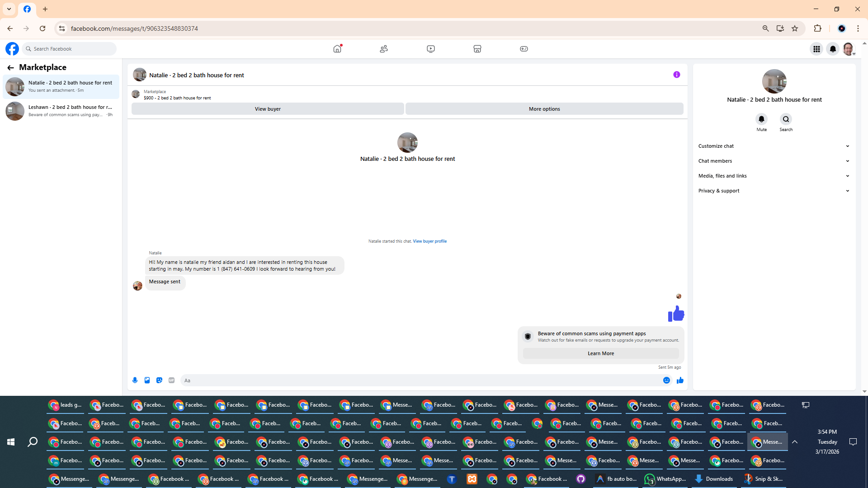
Task: Click the Facebook logo
Action: pyautogui.click(x=12, y=49)
